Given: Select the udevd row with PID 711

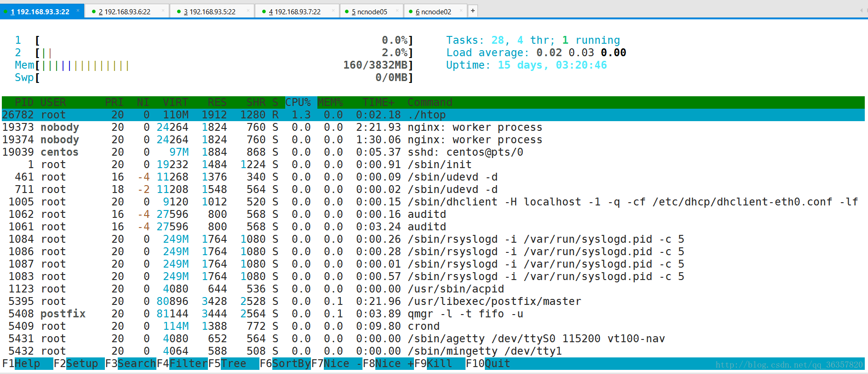Looking at the screenshot, I should [433, 189].
